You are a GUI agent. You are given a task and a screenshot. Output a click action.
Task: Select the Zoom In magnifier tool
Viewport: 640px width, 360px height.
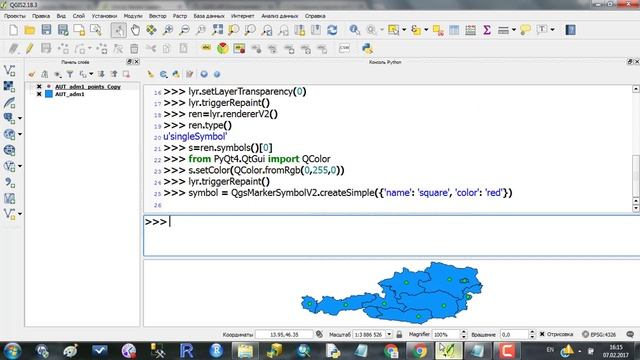168,30
